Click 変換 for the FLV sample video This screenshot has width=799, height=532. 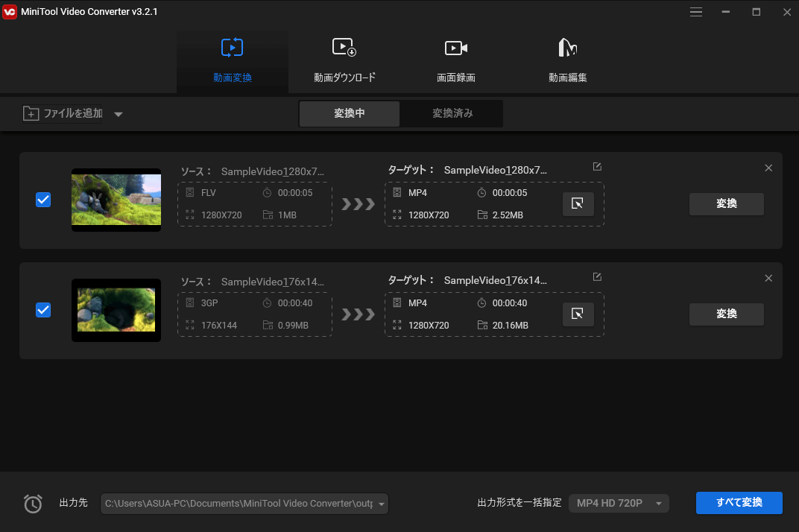[x=726, y=203]
